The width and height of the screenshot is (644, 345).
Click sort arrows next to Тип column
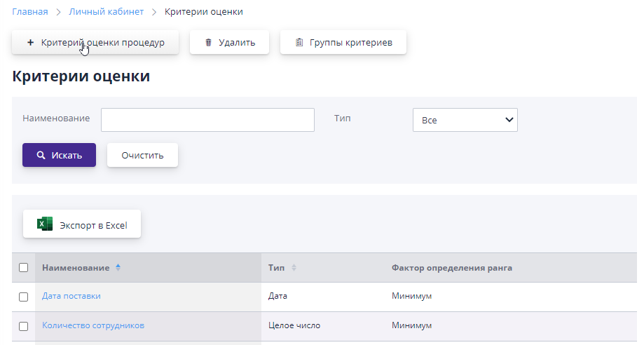click(294, 268)
